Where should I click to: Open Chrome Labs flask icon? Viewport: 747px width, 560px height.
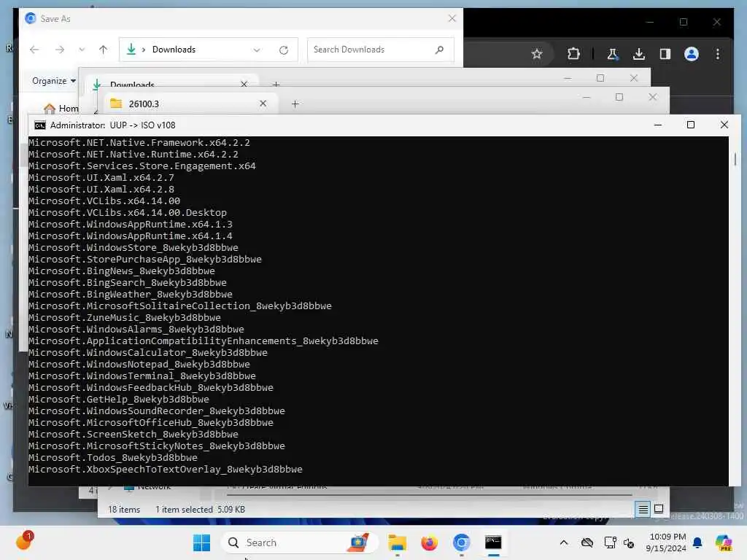(x=613, y=54)
